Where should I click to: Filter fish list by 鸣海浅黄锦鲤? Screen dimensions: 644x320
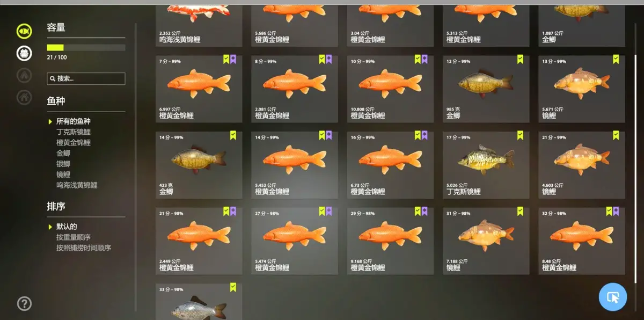coord(77,185)
